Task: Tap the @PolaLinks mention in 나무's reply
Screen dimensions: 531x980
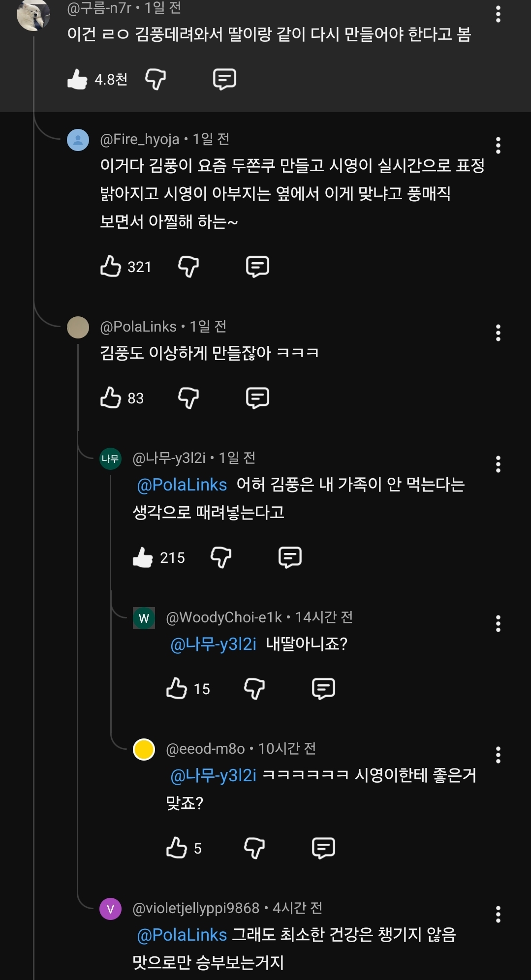Action: click(x=182, y=485)
